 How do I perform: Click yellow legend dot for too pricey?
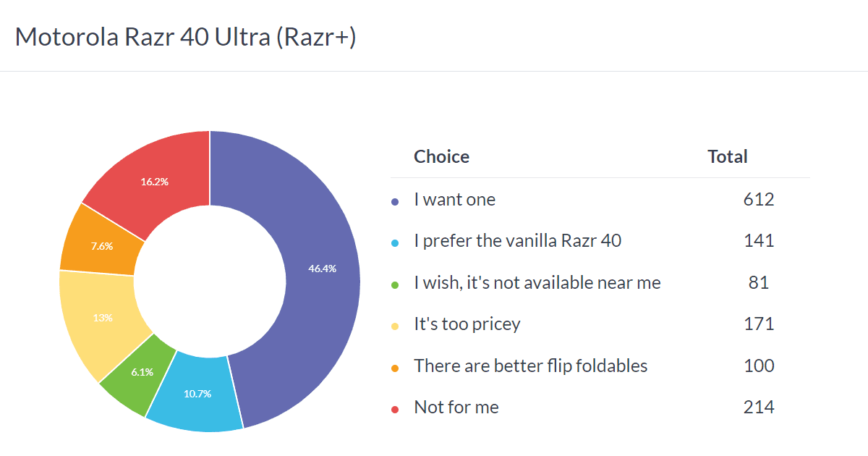point(395,326)
